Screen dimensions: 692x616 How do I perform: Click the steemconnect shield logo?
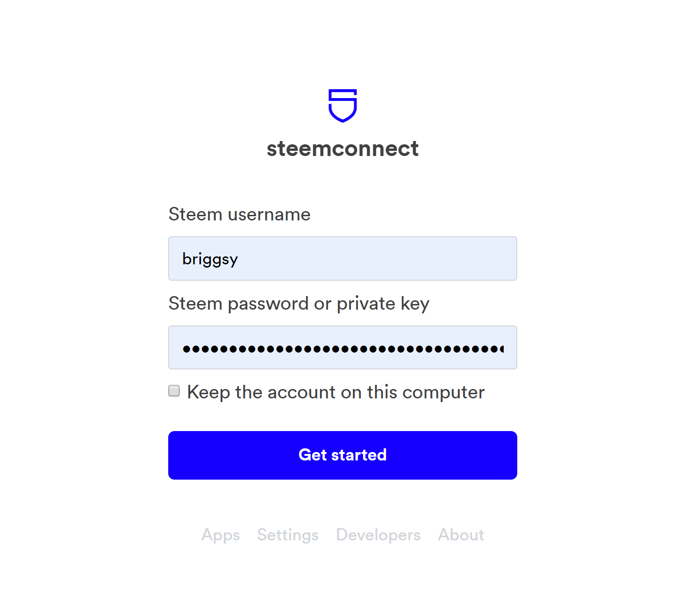click(x=342, y=106)
